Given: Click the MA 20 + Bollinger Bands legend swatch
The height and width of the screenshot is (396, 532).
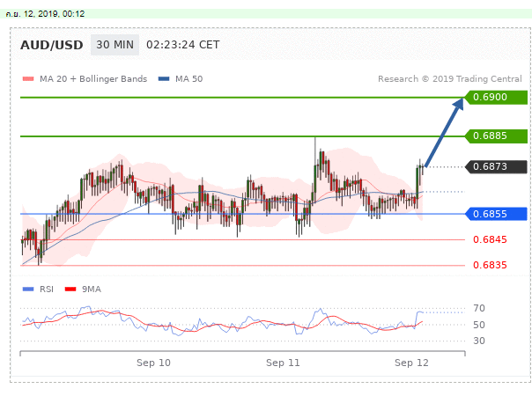Looking at the screenshot, I should point(28,79).
